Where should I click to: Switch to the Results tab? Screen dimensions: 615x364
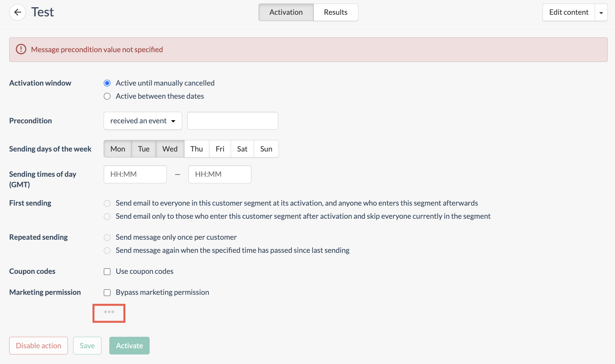[x=335, y=12]
